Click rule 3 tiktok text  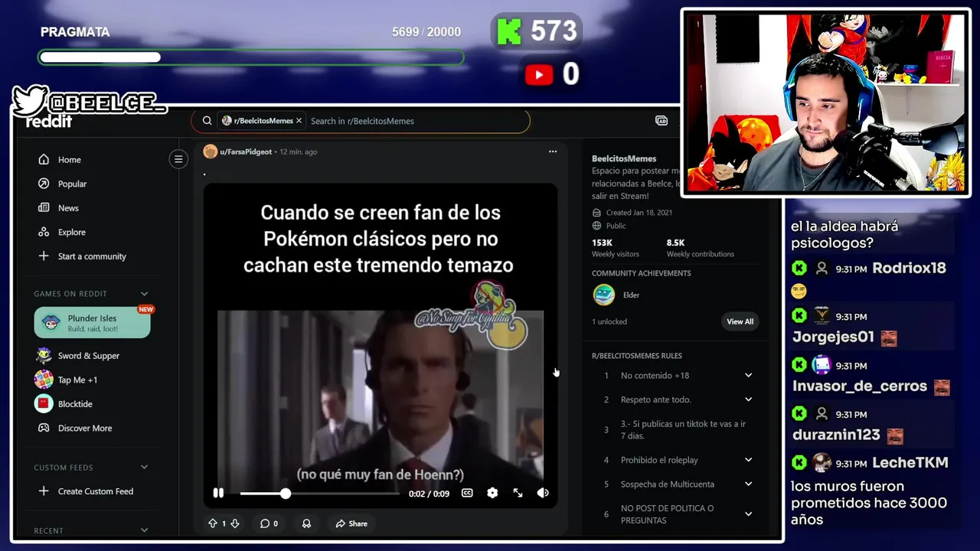[683, 430]
